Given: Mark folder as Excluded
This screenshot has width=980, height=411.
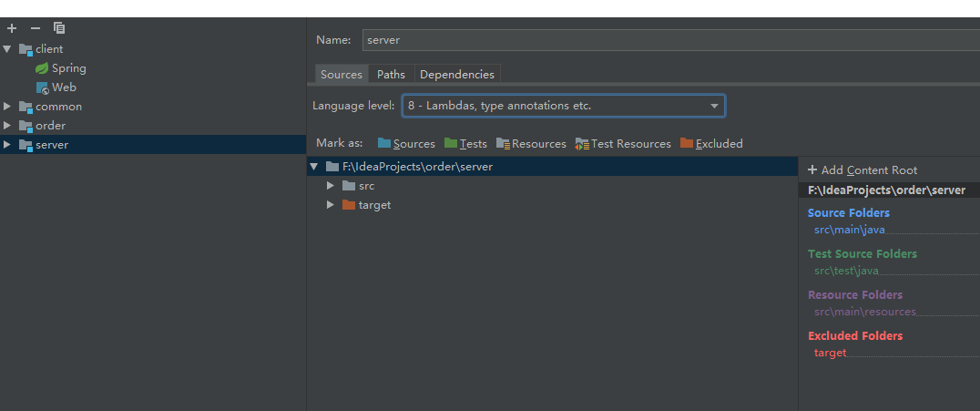Looking at the screenshot, I should tap(711, 144).
